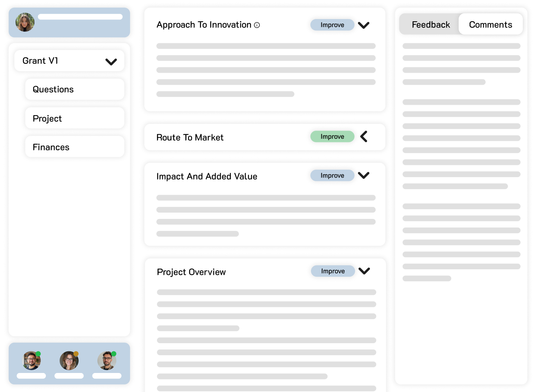Click Improve for Project Overview
Image resolution: width=534 pixels, height=392 pixels.
[x=333, y=271]
